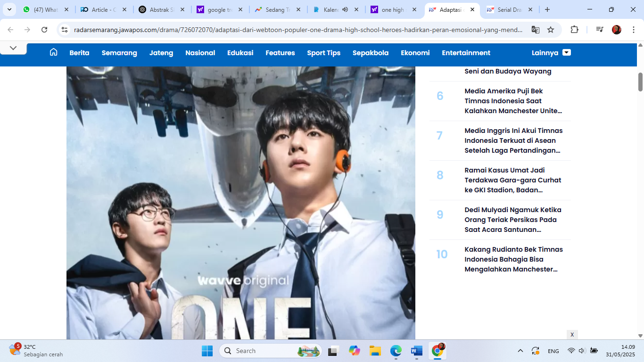Reload the current page
This screenshot has width=644, height=362.
tap(44, 30)
